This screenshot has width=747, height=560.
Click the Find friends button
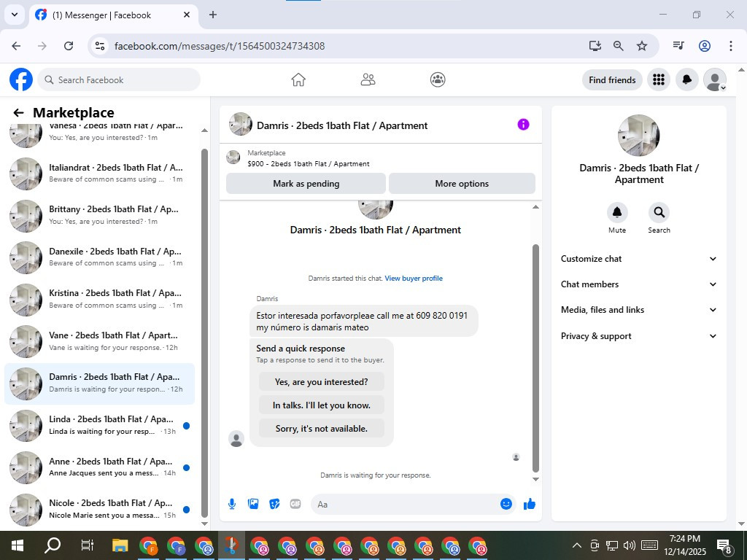612,80
